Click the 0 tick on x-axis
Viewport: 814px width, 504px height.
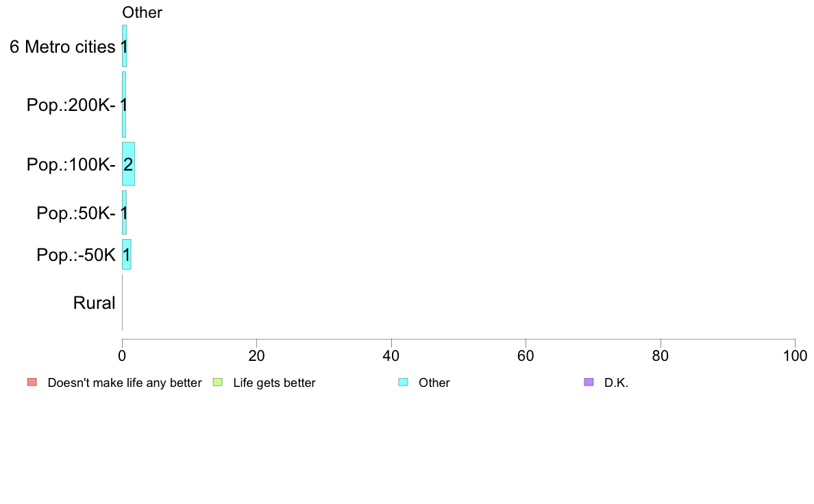coord(122,355)
